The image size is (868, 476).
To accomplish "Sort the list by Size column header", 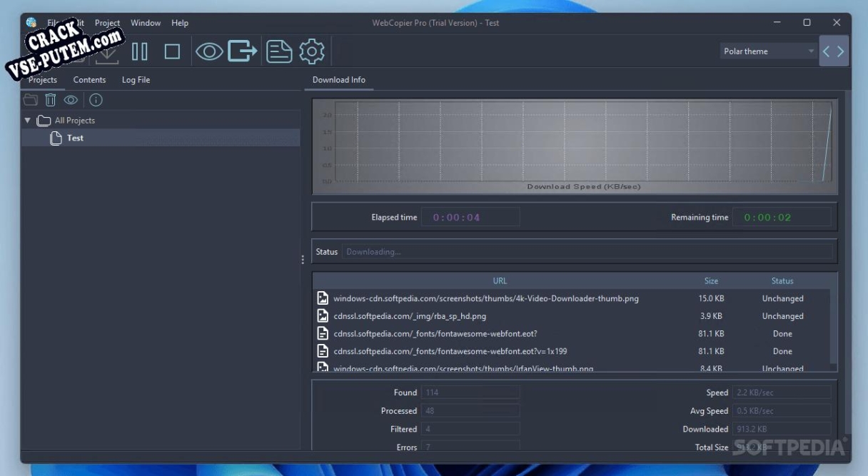I will click(711, 281).
